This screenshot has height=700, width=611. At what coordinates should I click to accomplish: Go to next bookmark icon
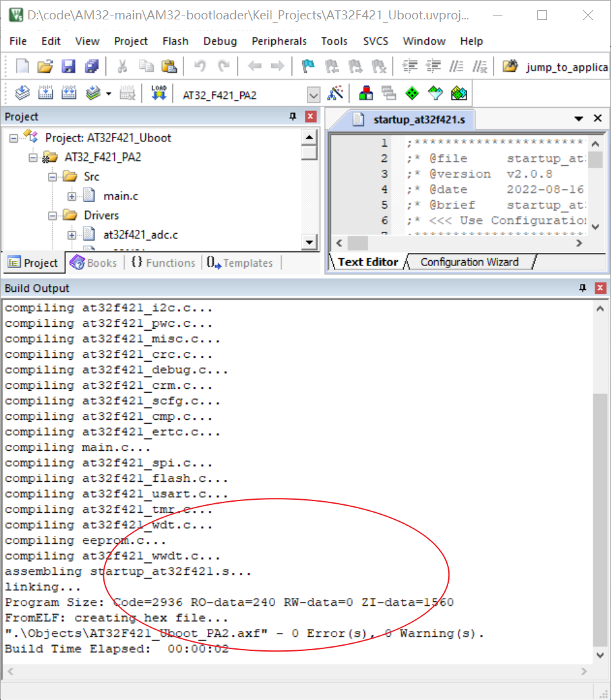click(355, 67)
